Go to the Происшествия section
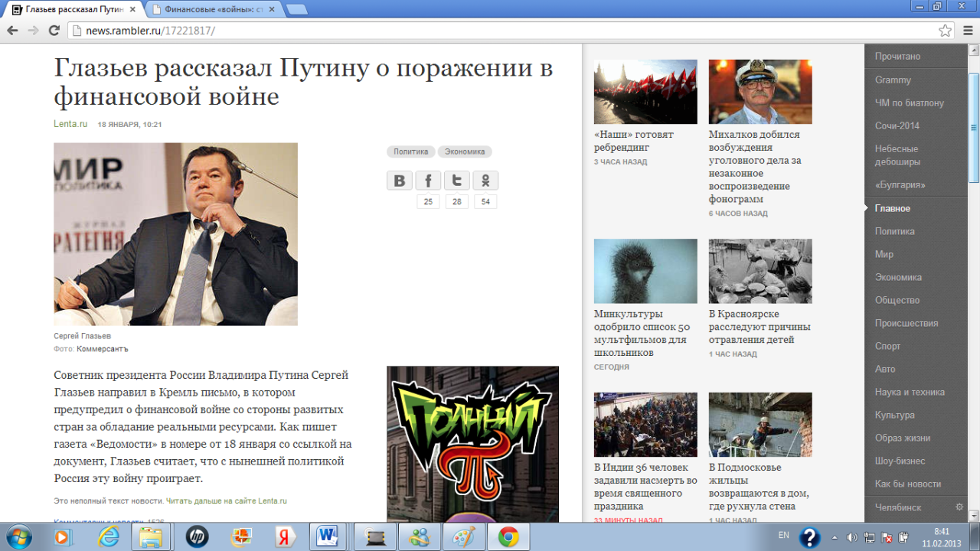The width and height of the screenshot is (980, 551). [906, 323]
